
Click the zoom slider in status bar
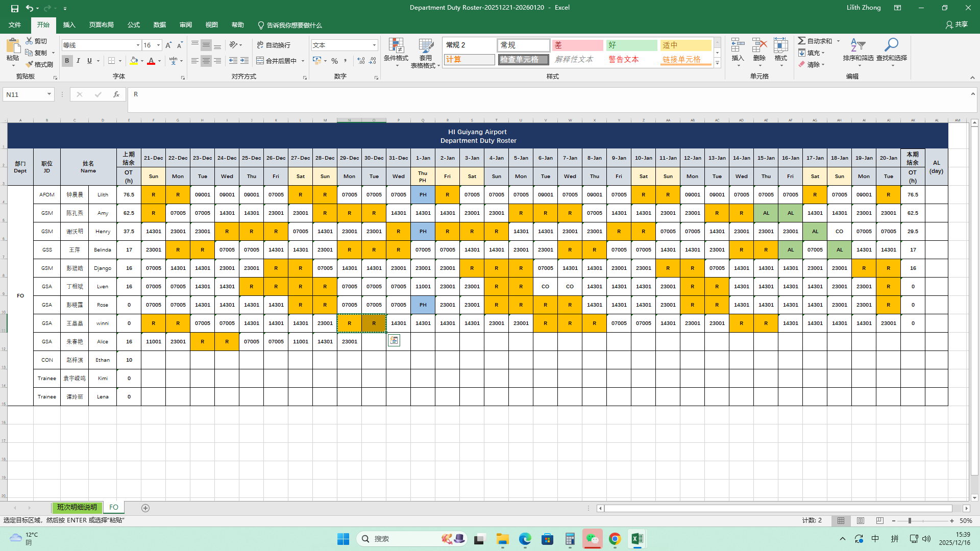[910, 521]
